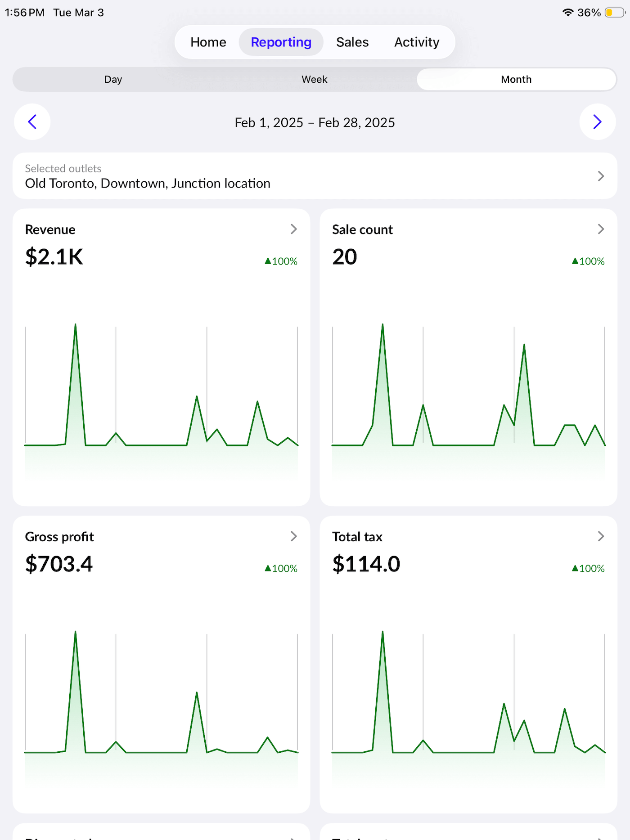The image size is (630, 840).
Task: Select the Month period segment
Action: pos(516,80)
